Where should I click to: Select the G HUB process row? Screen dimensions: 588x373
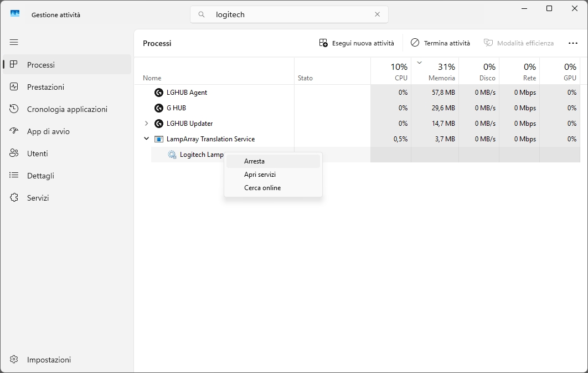(357, 108)
